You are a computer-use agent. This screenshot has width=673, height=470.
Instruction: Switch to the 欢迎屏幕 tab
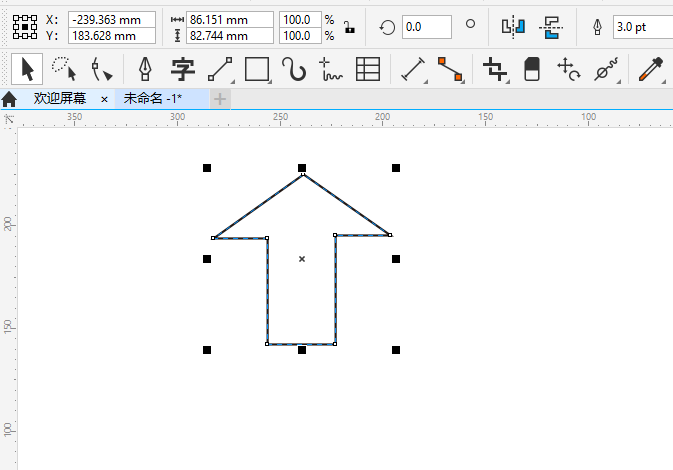pyautogui.click(x=60, y=99)
